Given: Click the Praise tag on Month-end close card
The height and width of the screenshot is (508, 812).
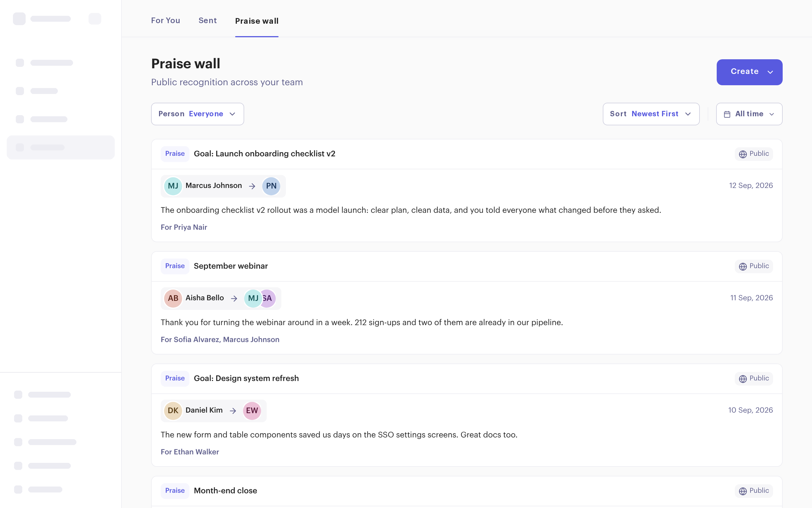Looking at the screenshot, I should [x=175, y=491].
